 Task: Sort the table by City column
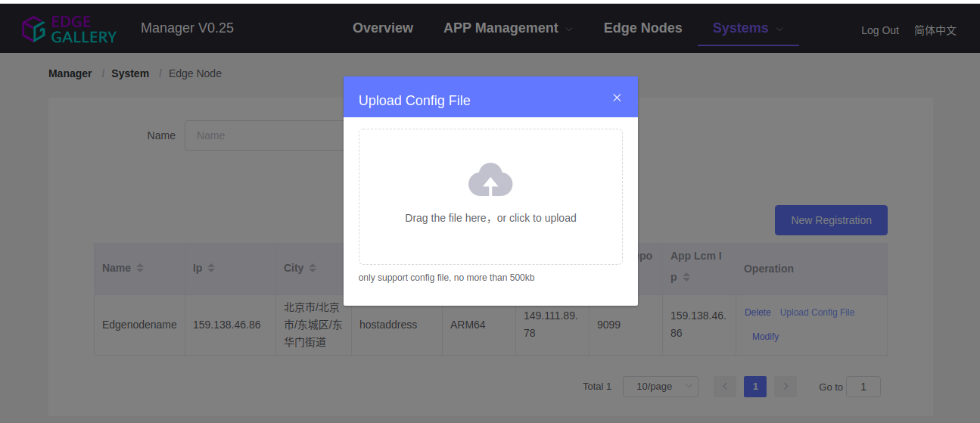313,268
